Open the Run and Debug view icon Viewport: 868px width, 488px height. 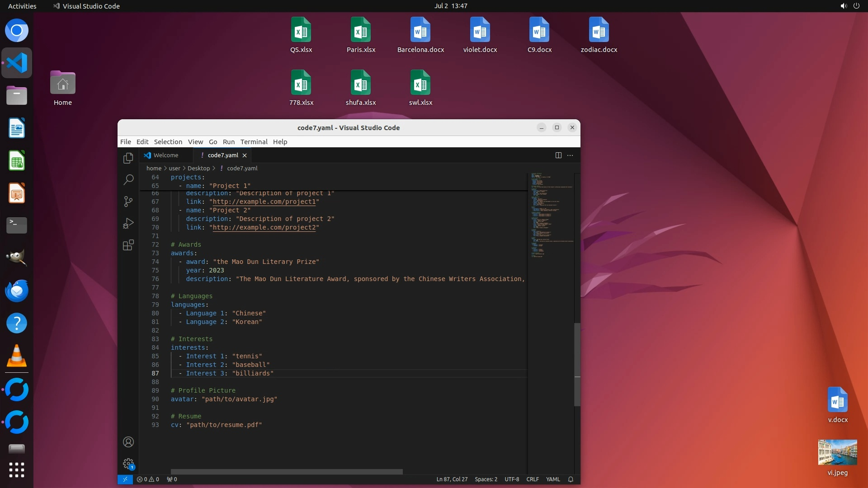(x=128, y=223)
